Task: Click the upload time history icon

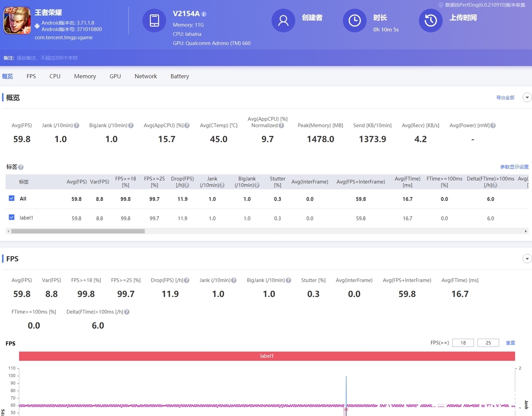Action: click(x=431, y=20)
